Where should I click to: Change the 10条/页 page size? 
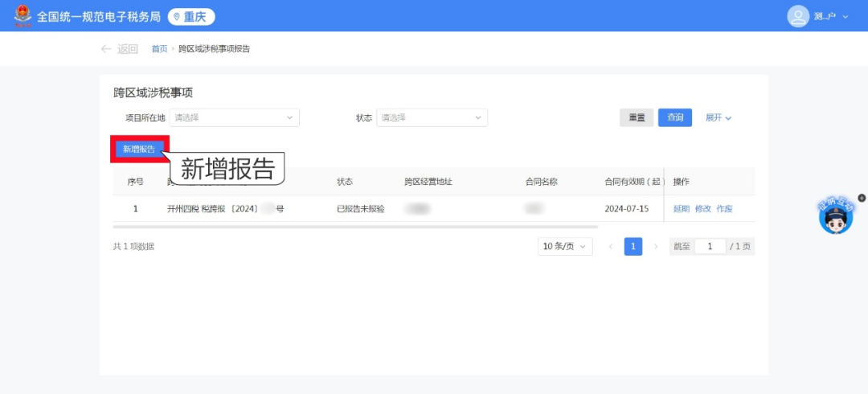coord(565,247)
